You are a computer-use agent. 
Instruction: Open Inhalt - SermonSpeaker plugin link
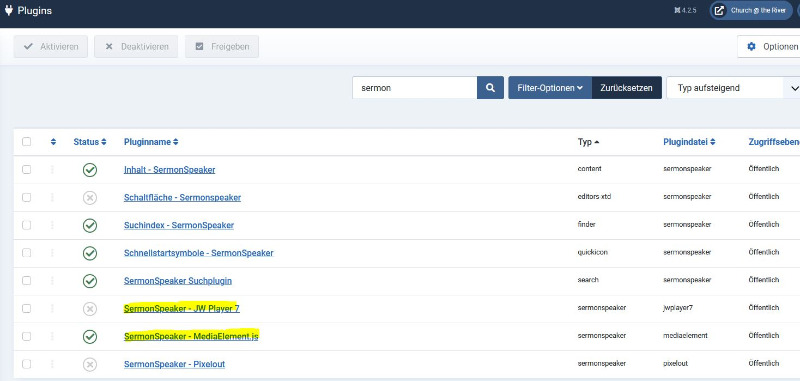pos(169,170)
